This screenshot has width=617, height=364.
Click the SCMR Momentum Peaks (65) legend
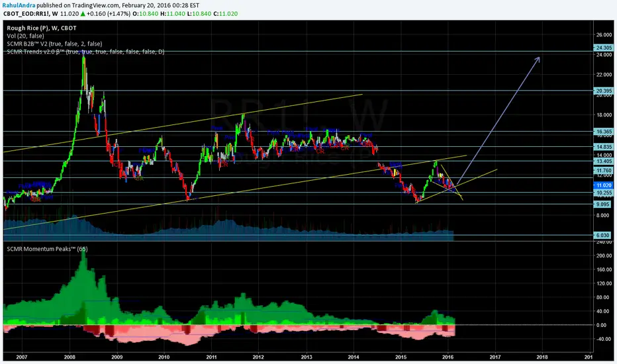tap(47, 249)
